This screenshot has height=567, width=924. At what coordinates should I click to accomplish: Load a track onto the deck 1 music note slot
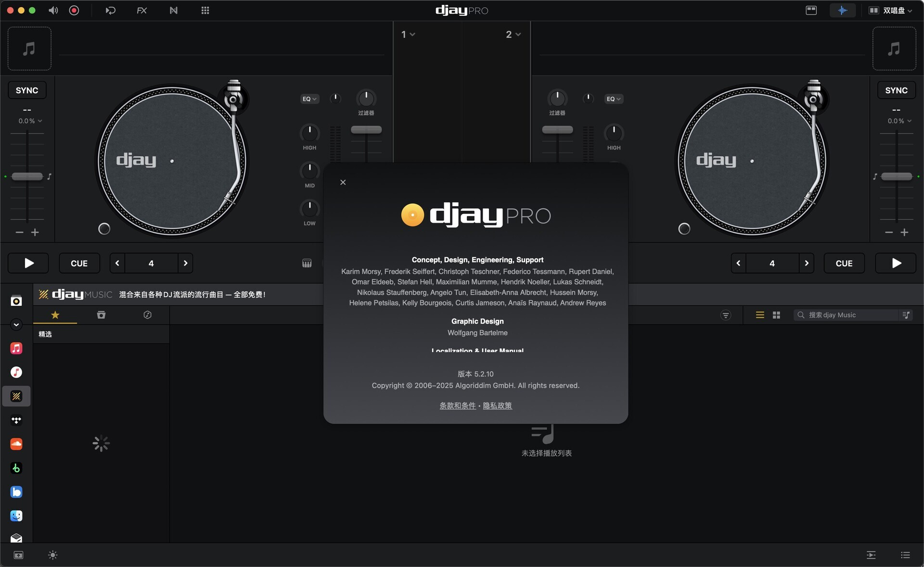(x=29, y=49)
